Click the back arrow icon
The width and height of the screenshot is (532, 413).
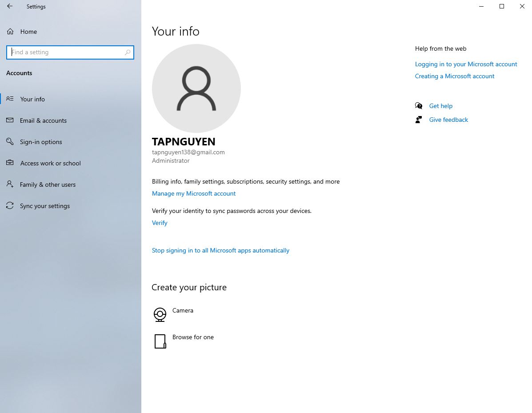[x=10, y=7]
